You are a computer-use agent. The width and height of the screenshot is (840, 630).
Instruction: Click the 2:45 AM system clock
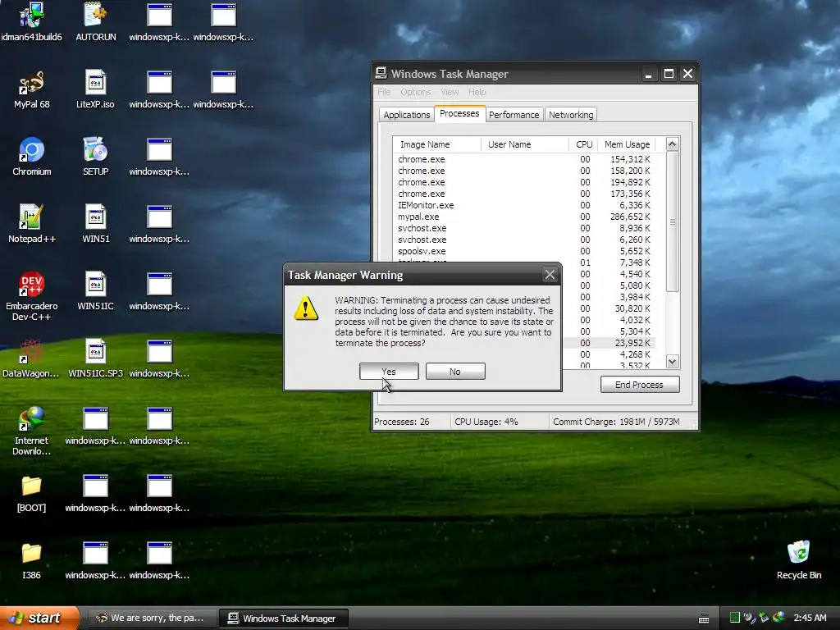[x=810, y=619]
